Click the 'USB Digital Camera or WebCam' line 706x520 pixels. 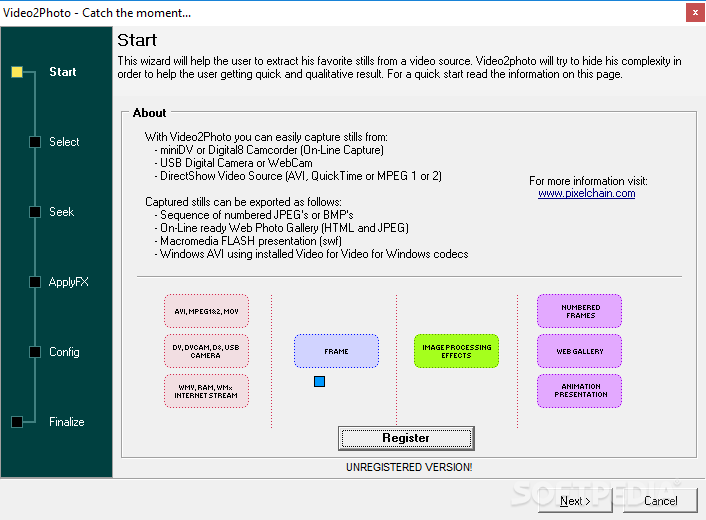tap(234, 163)
